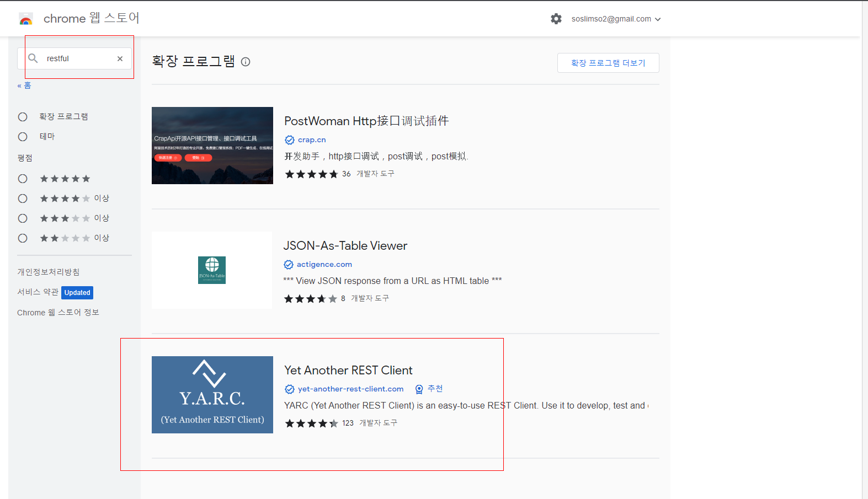
Task: Open settings via the gear icon
Action: coord(556,19)
